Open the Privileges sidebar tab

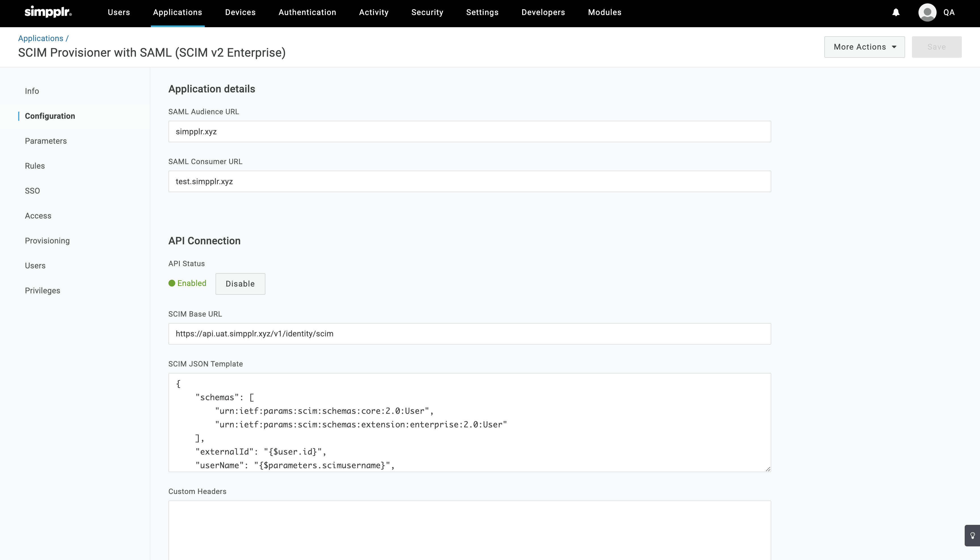coord(42,291)
